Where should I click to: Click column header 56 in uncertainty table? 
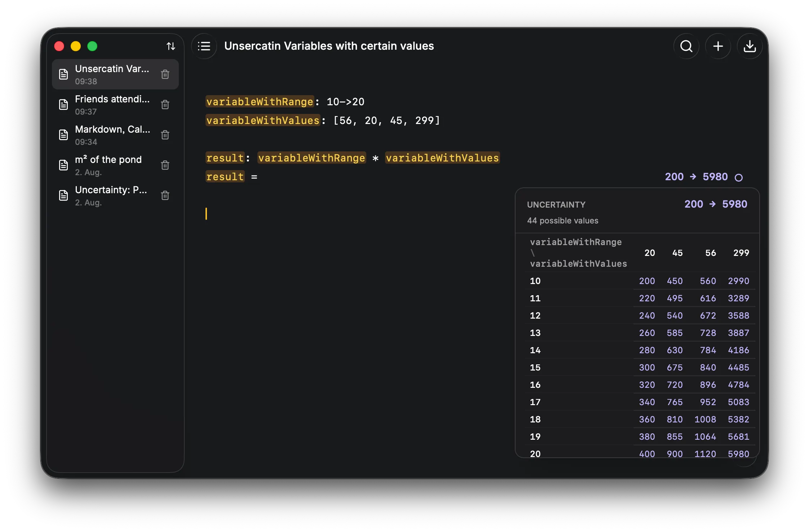[711, 253]
